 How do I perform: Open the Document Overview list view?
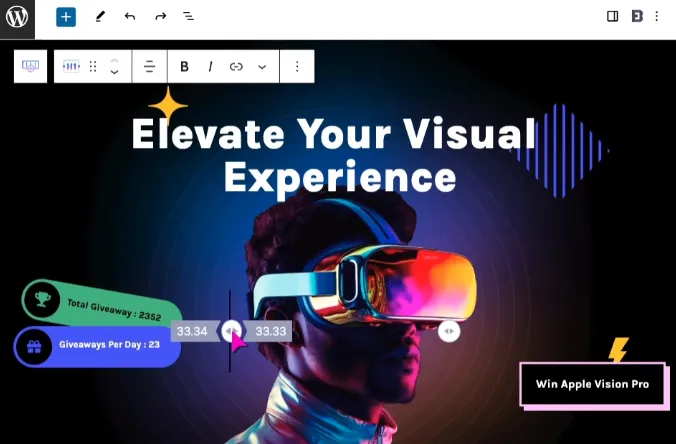click(188, 17)
